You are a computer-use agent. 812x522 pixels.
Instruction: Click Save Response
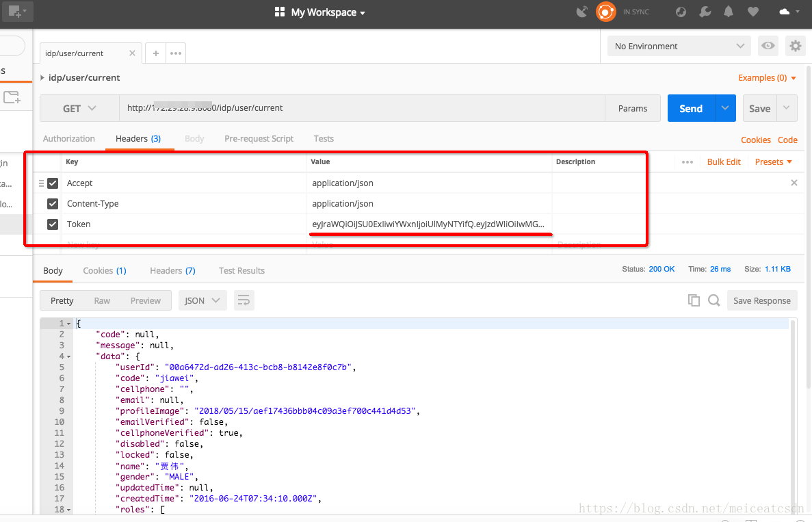(762, 301)
